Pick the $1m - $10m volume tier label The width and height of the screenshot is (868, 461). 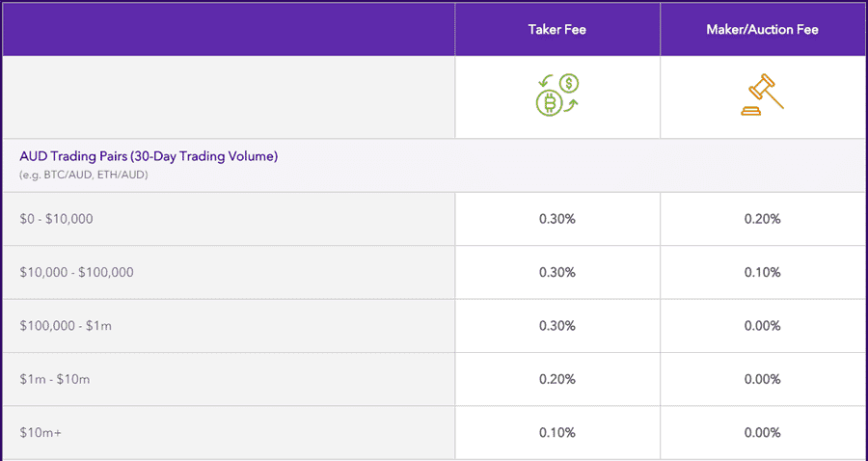pyautogui.click(x=54, y=379)
